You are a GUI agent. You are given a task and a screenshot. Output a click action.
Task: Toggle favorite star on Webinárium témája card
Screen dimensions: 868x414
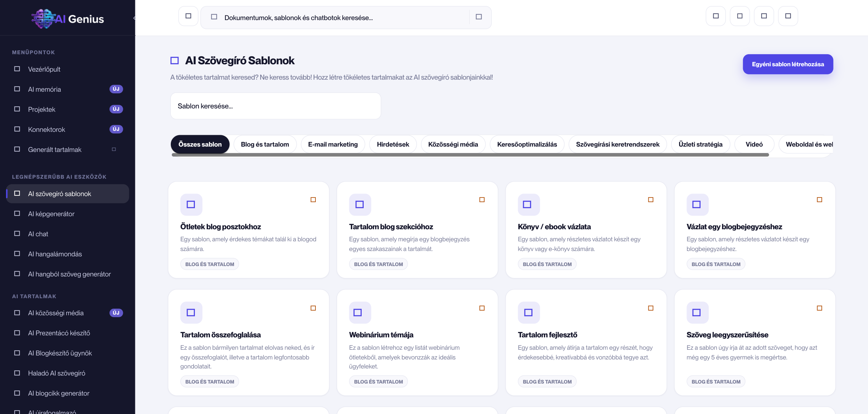pyautogui.click(x=482, y=308)
